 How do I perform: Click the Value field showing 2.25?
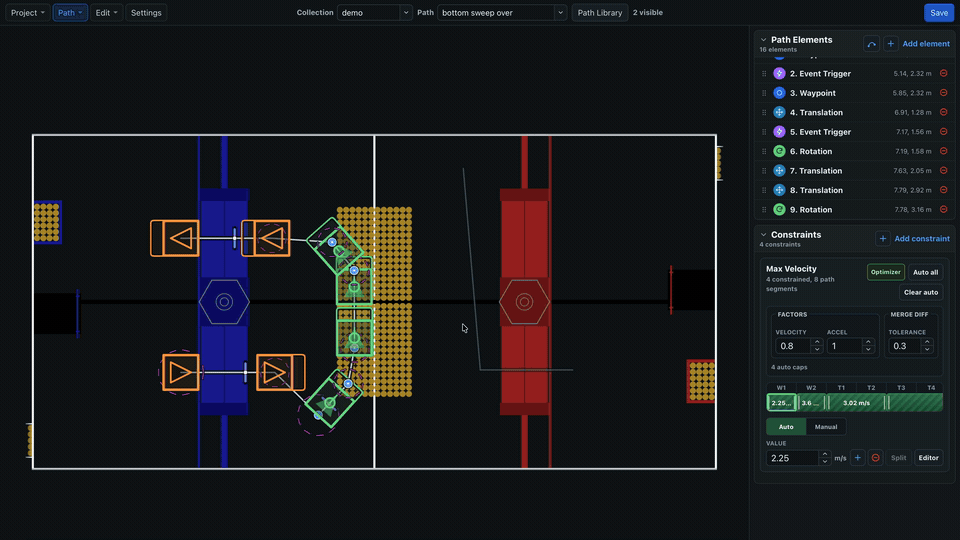(793, 458)
